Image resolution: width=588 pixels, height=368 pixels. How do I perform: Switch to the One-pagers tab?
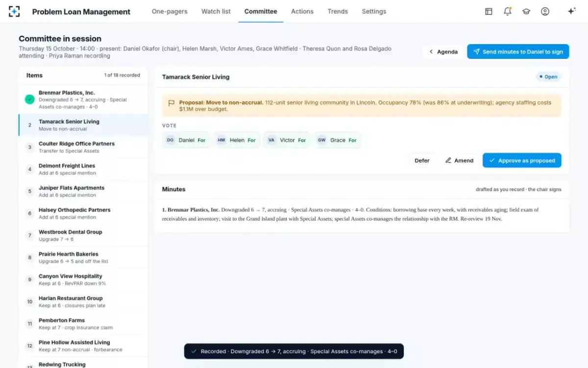[x=170, y=11]
